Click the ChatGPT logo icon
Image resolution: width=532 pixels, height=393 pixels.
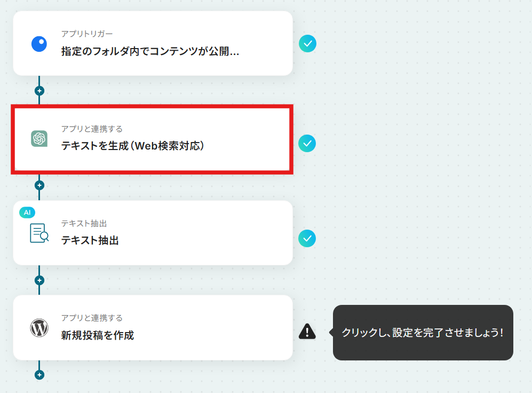tap(39, 139)
